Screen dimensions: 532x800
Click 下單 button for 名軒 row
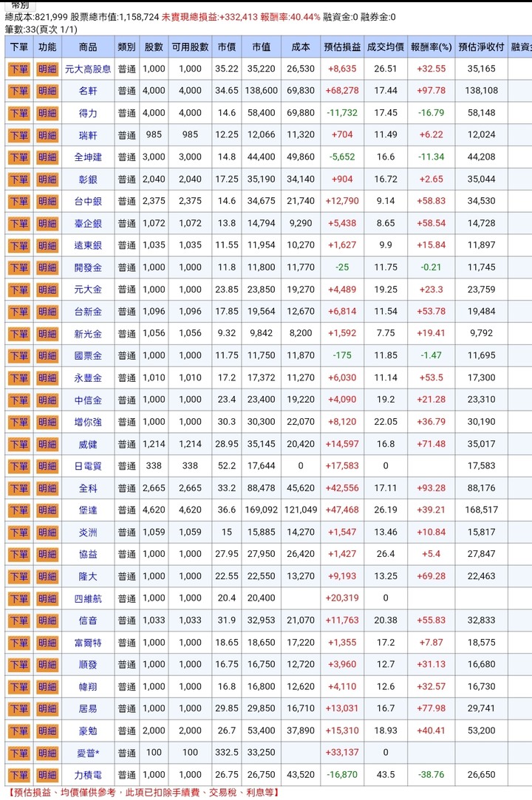19,91
